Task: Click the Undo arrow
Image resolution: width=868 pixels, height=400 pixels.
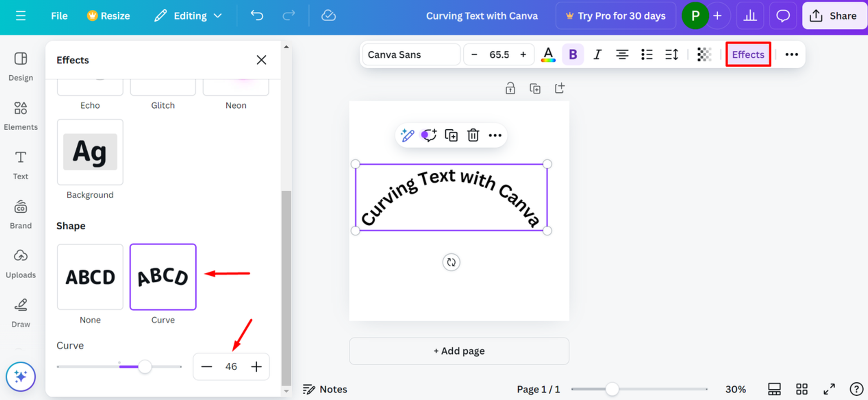Action: click(x=257, y=16)
